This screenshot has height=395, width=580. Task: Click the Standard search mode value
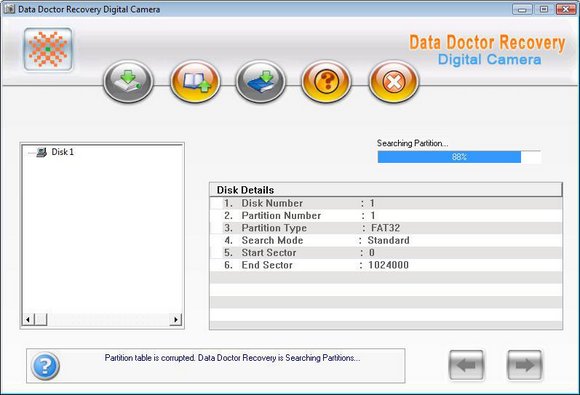(x=388, y=240)
